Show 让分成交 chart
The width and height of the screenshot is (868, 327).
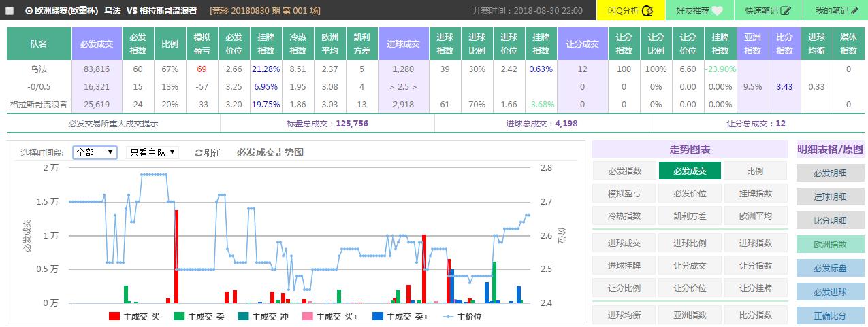click(690, 265)
